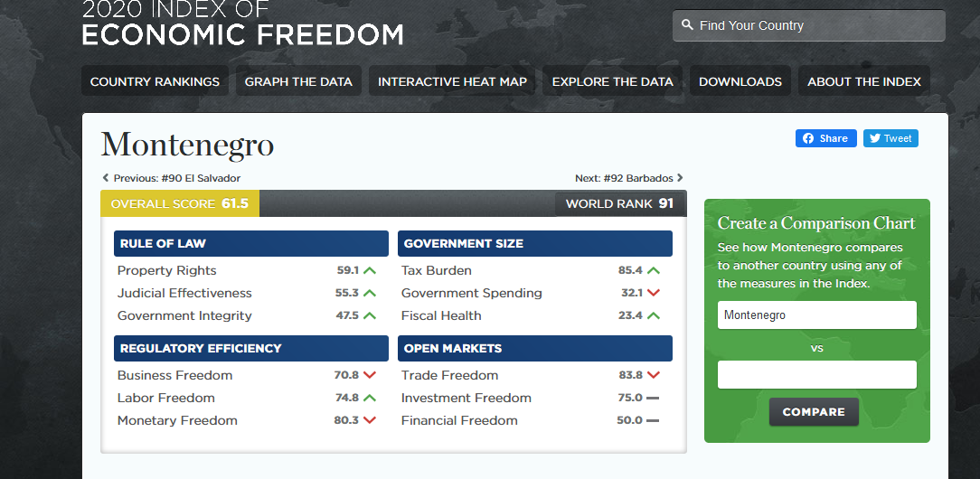Click the green up arrow beside Labor Freedom
This screenshot has width=980, height=479.
click(x=370, y=398)
